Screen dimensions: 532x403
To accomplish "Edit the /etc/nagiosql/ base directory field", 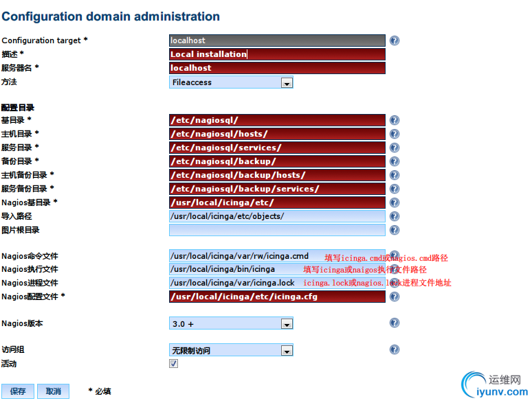I will pyautogui.click(x=277, y=120).
